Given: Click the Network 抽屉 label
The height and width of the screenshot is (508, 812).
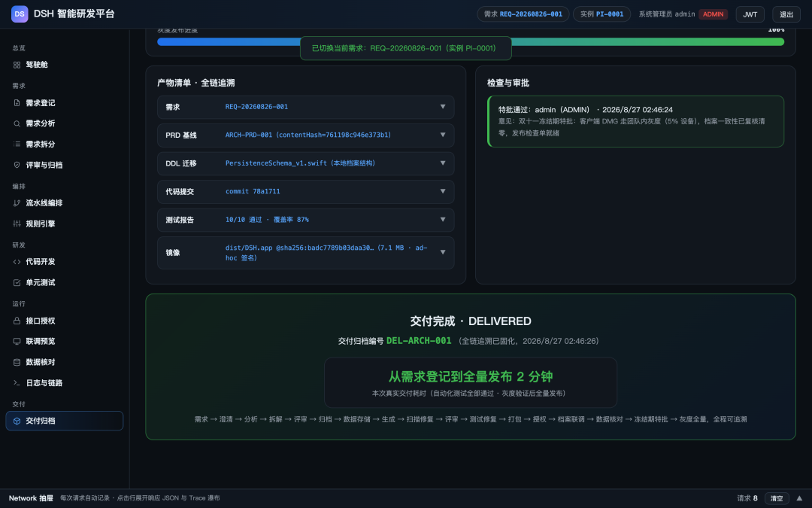Looking at the screenshot, I should click(x=31, y=498).
